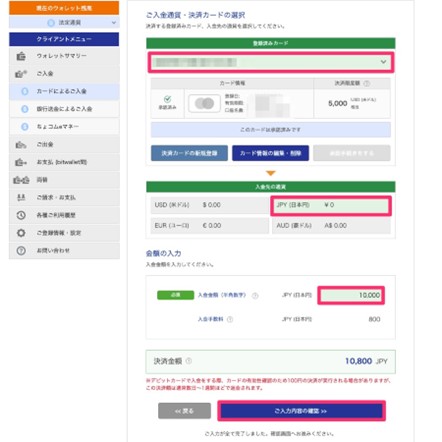Click help icon next to 決済金額
Screen dimensions: 442x442
[x=189, y=361]
